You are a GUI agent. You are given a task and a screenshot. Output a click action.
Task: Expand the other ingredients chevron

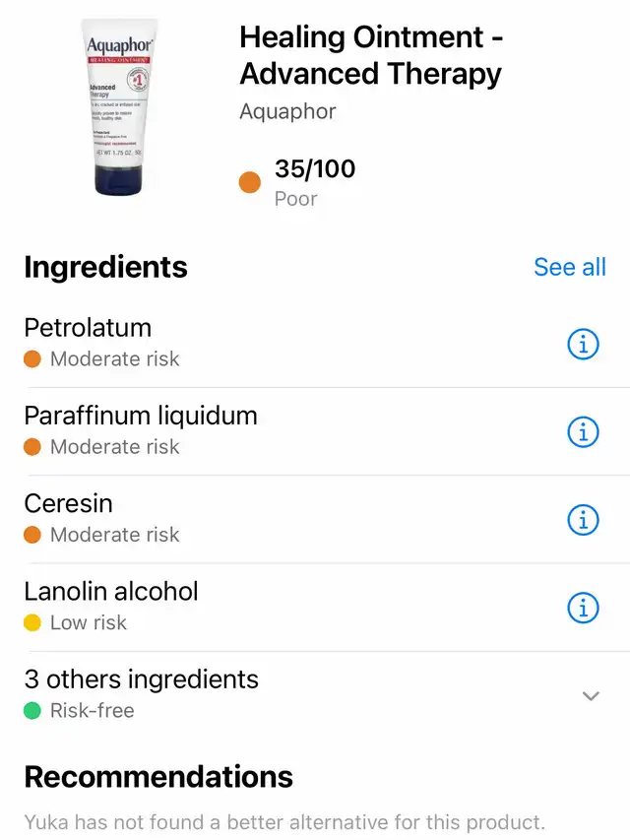591,695
